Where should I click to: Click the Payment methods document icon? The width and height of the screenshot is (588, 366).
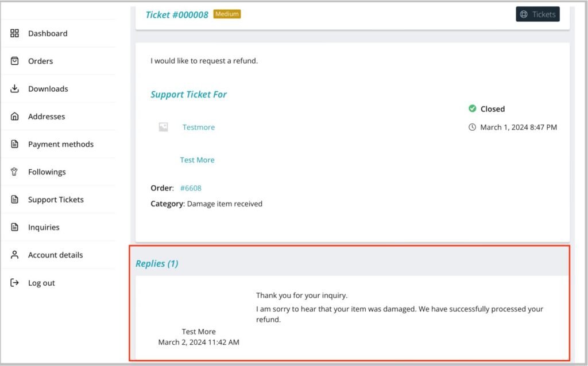click(15, 144)
